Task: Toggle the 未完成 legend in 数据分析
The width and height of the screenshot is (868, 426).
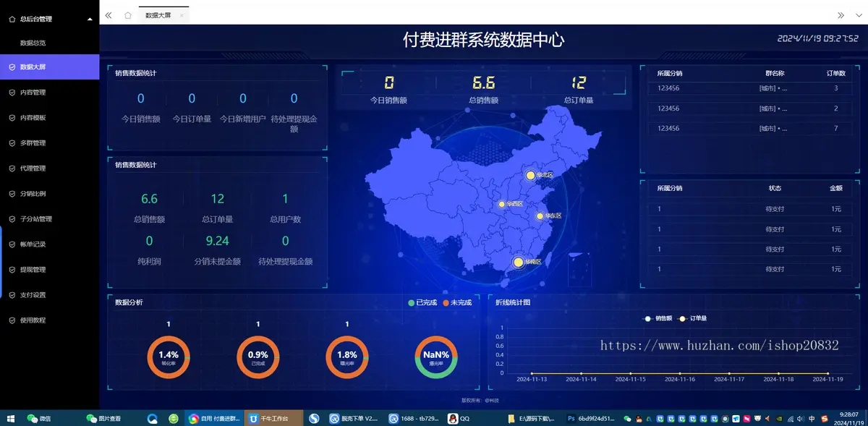Action: click(456, 302)
